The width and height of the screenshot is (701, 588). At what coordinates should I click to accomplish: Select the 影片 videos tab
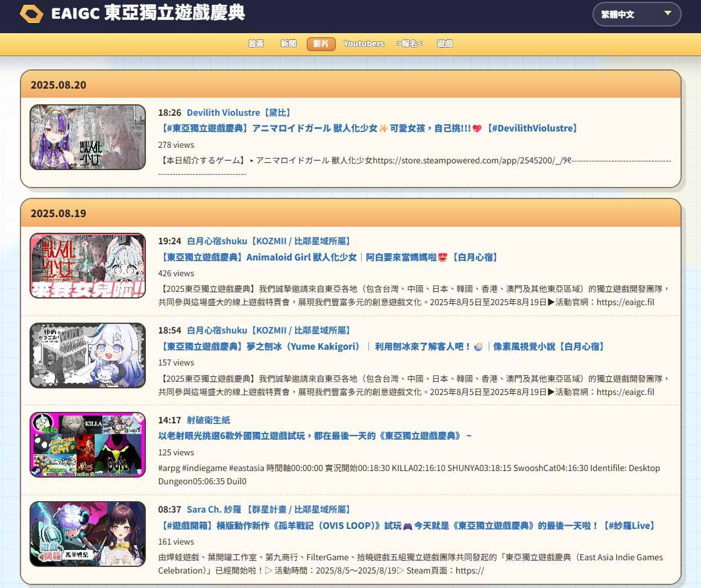click(321, 43)
